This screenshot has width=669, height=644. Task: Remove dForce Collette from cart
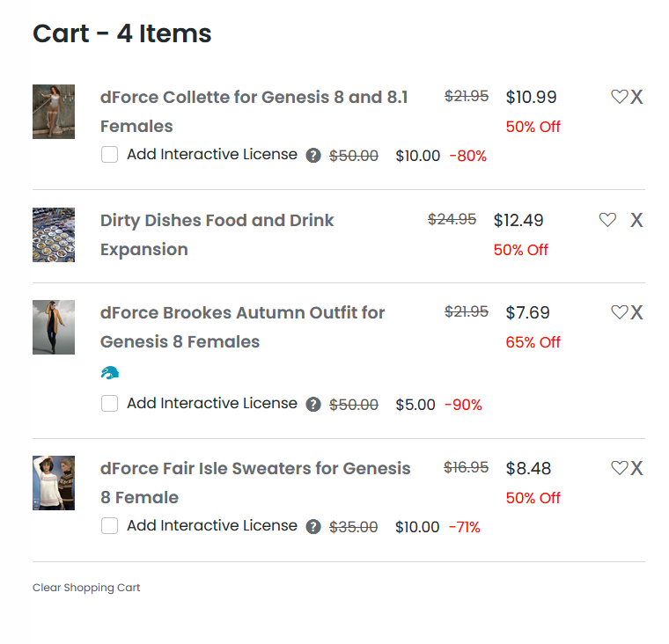point(637,97)
